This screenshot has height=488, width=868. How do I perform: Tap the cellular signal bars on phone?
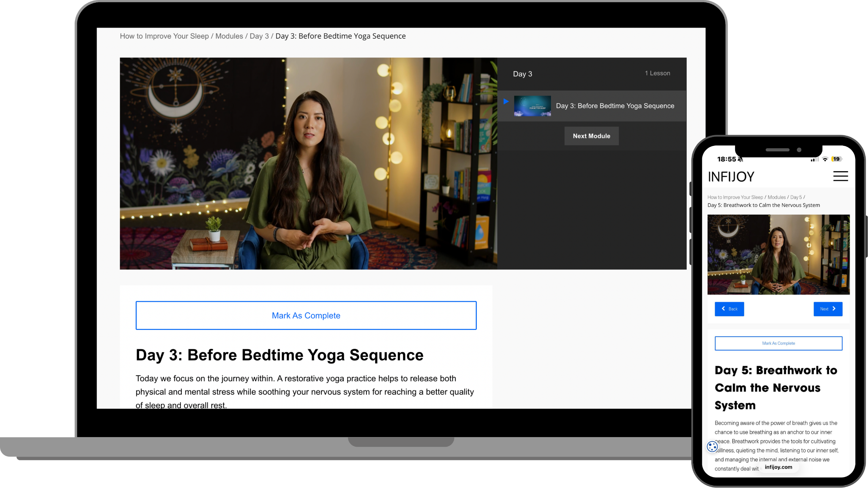(x=814, y=159)
